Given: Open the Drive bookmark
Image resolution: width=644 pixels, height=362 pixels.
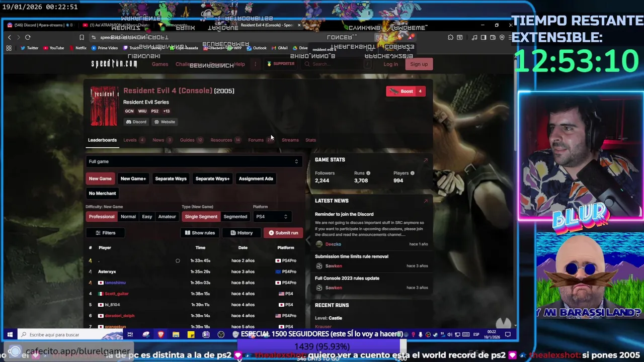Looking at the screenshot, I should pyautogui.click(x=300, y=48).
